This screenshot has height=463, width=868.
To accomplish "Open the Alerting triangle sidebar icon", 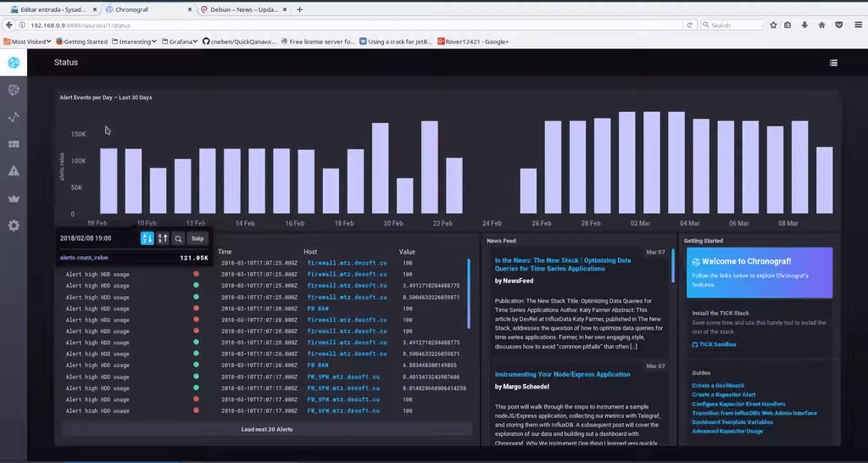I will 14,171.
